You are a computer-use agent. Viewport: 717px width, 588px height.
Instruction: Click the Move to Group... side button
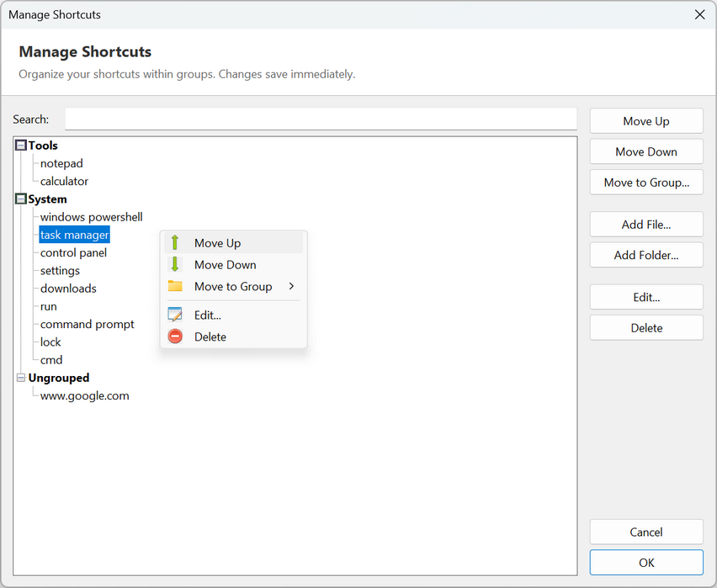pyautogui.click(x=646, y=183)
